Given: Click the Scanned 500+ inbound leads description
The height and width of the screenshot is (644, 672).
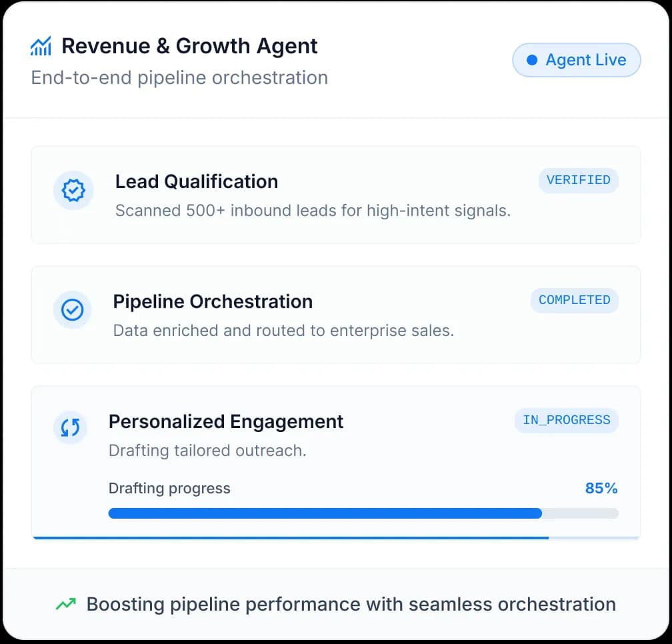Looking at the screenshot, I should [313, 211].
